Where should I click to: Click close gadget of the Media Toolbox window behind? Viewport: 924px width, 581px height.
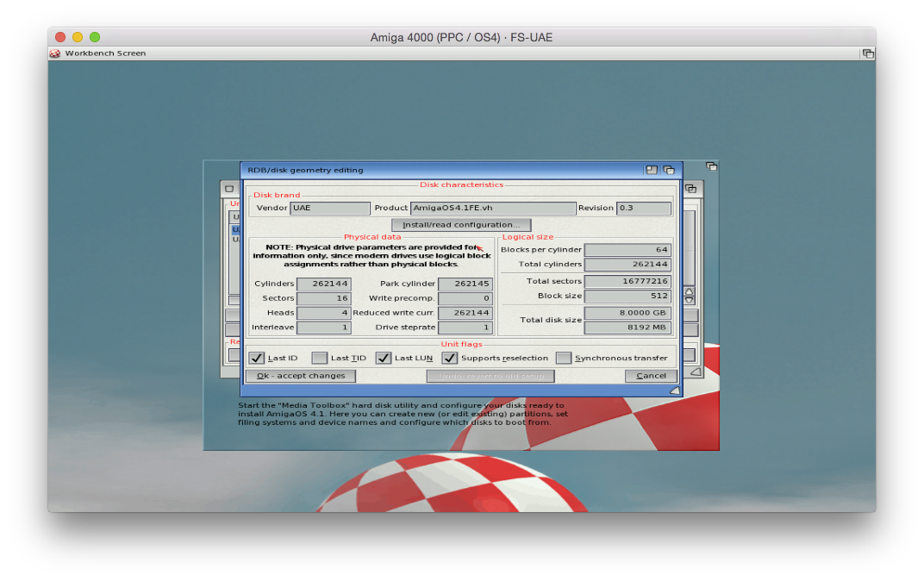(229, 189)
